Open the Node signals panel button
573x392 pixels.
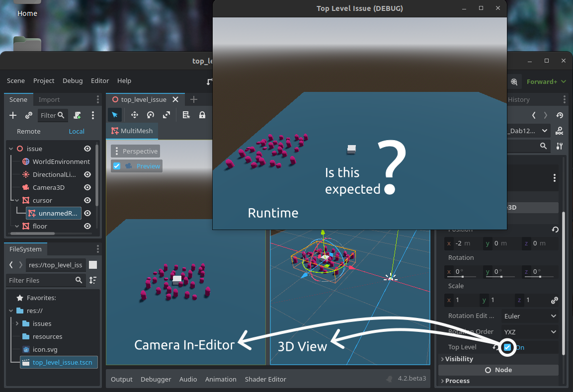click(x=498, y=370)
